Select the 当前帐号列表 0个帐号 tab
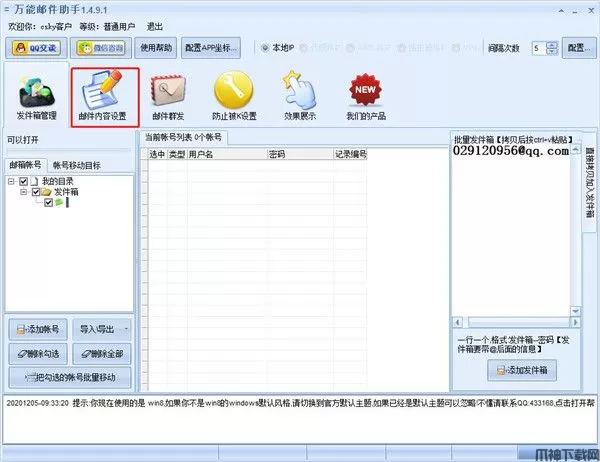Viewport: 600px width, 462px height. [183, 137]
